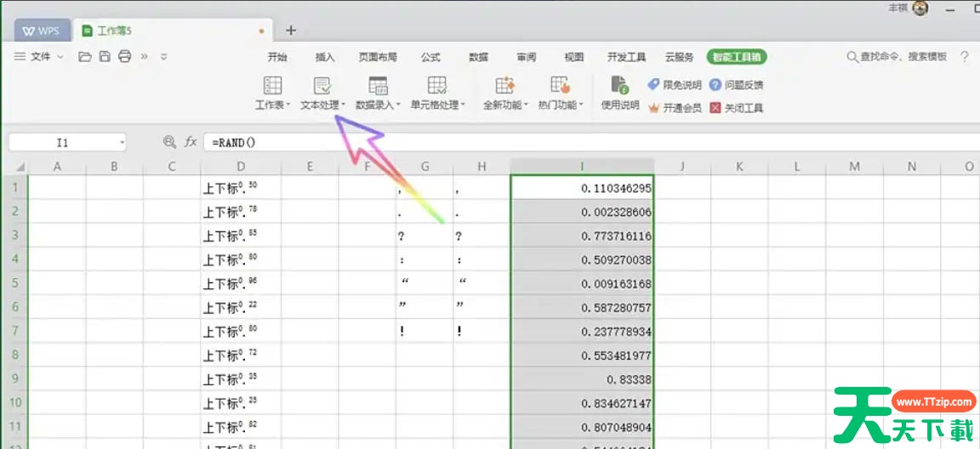Open quick access toolbar customize arrow
The image size is (980, 449).
[163, 57]
